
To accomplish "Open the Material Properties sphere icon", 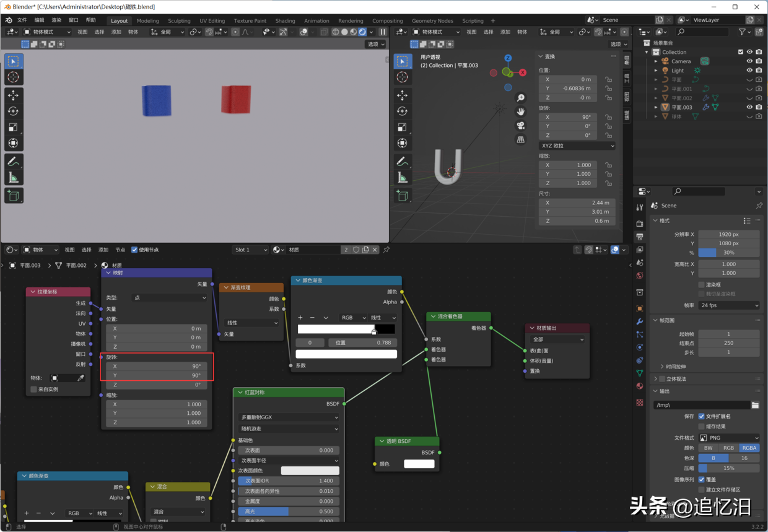I will click(x=639, y=386).
